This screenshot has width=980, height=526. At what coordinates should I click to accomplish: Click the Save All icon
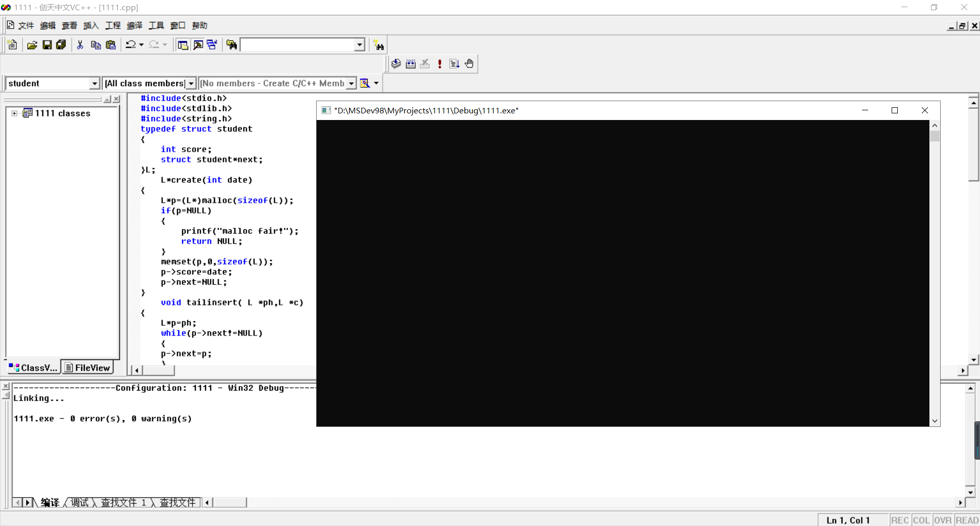61,45
